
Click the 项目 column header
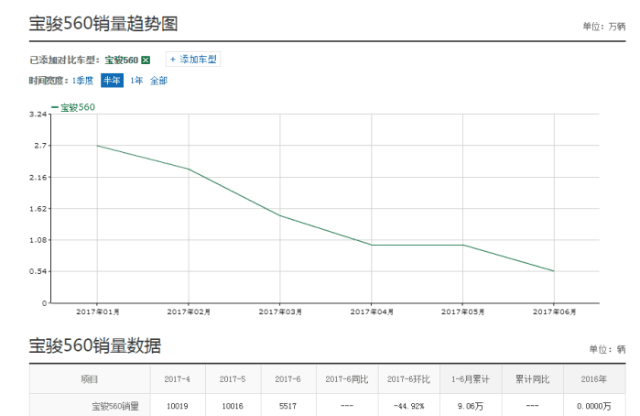point(89,379)
